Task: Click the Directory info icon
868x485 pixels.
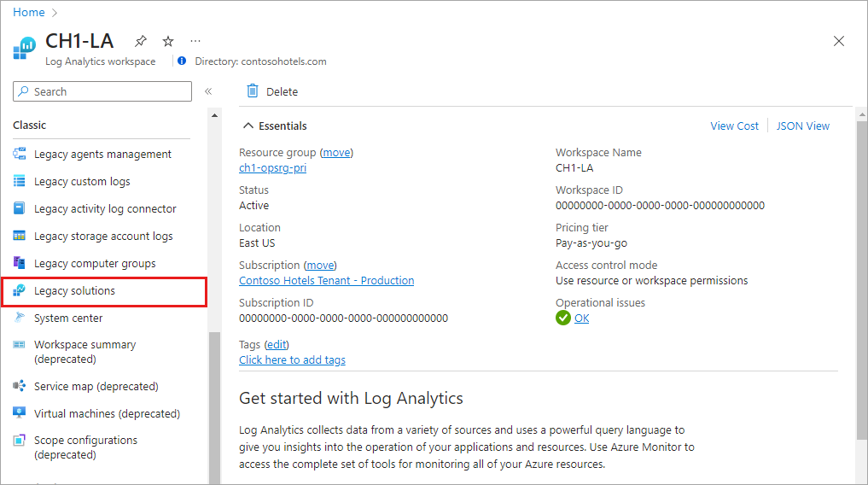Action: tap(182, 61)
